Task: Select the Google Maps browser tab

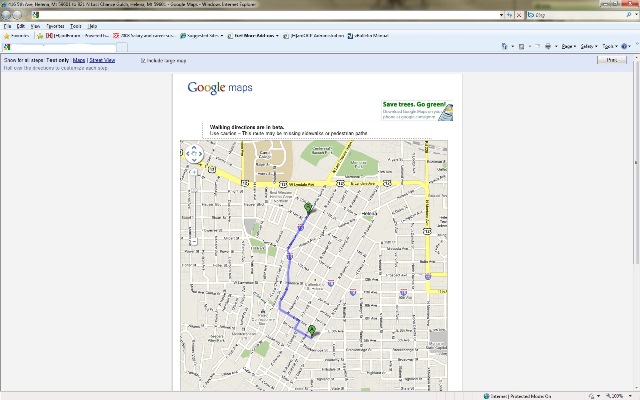Action: pos(60,47)
